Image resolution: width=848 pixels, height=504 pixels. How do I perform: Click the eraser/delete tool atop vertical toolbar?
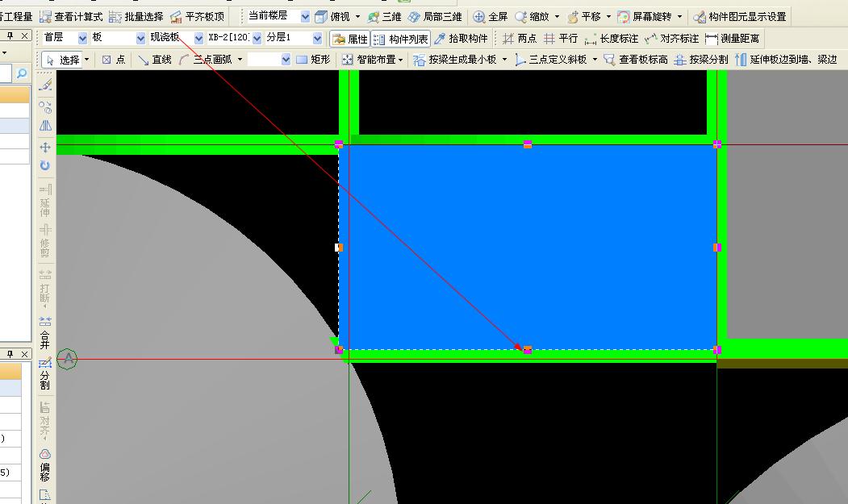[x=45, y=85]
